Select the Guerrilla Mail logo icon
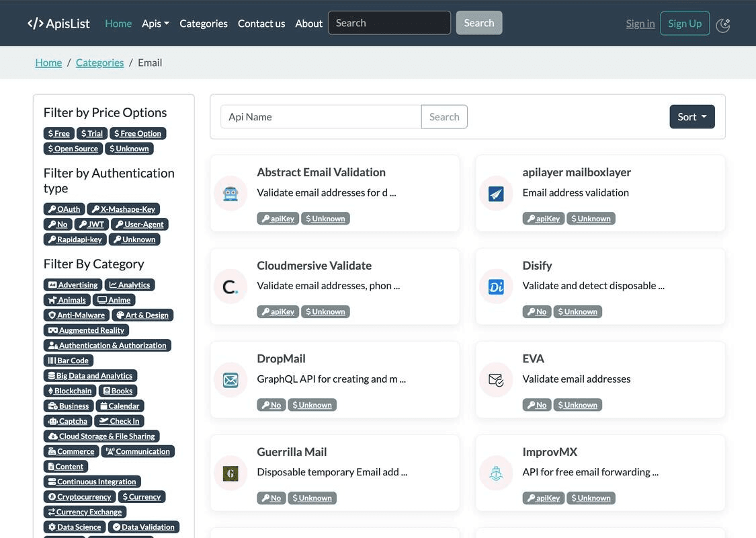The width and height of the screenshot is (756, 538). tap(230, 473)
